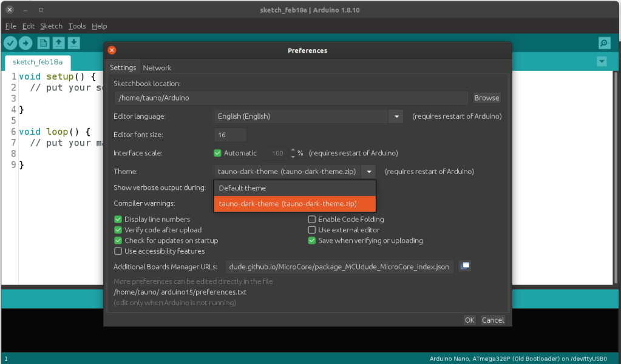This screenshot has width=621, height=364.
Task: Click the Save sketch icon in the toolbar
Action: click(x=73, y=43)
